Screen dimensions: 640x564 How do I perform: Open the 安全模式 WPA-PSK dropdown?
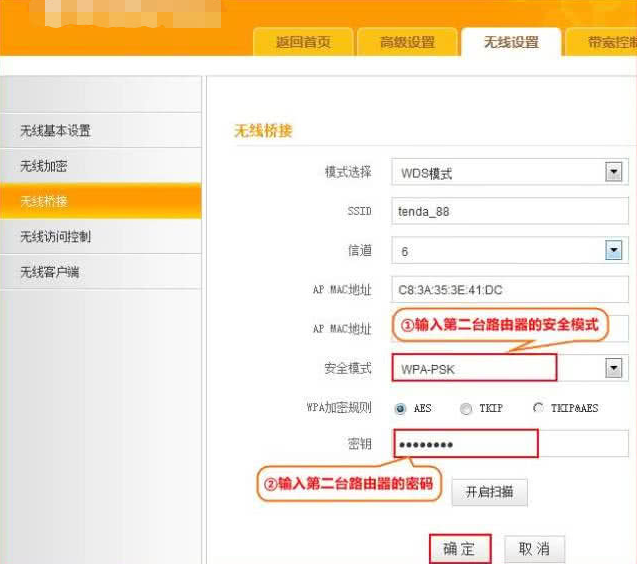[614, 369]
